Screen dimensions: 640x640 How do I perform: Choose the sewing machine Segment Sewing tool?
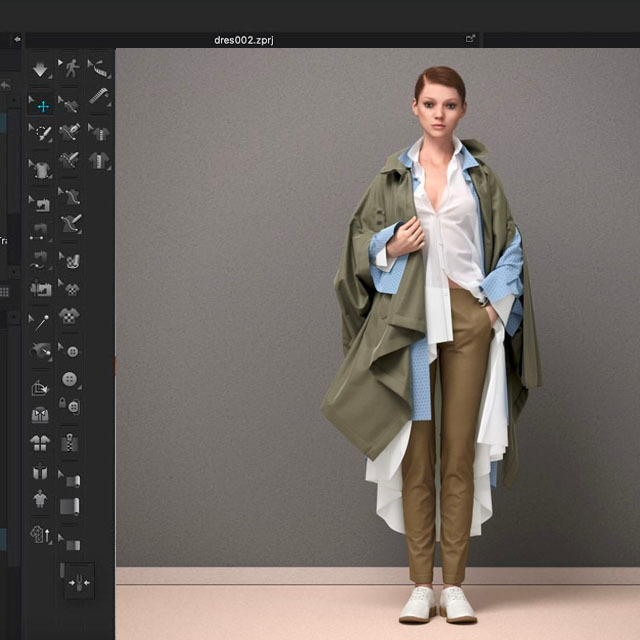(x=41, y=203)
